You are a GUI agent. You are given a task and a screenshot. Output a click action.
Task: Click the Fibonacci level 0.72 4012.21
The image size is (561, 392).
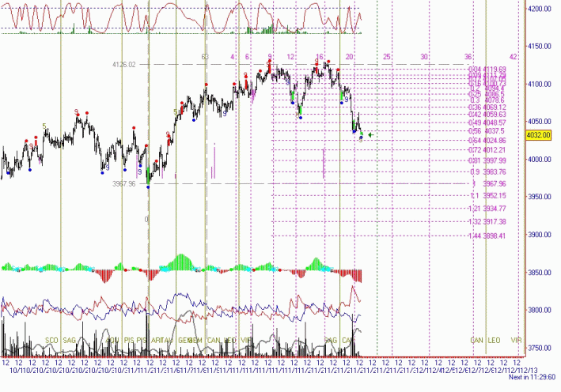click(x=487, y=150)
